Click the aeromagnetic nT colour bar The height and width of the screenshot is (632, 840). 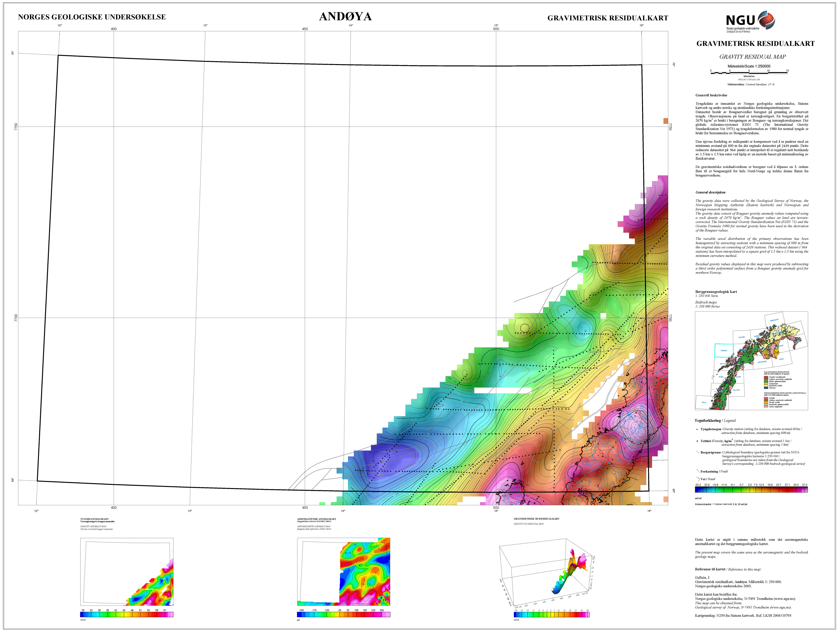point(344,615)
